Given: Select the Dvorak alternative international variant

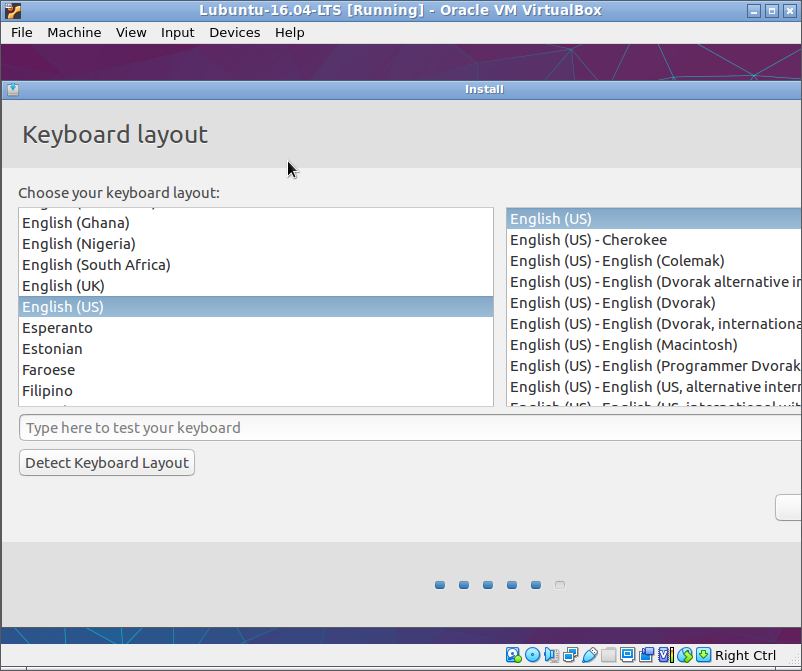Looking at the screenshot, I should click(654, 282).
